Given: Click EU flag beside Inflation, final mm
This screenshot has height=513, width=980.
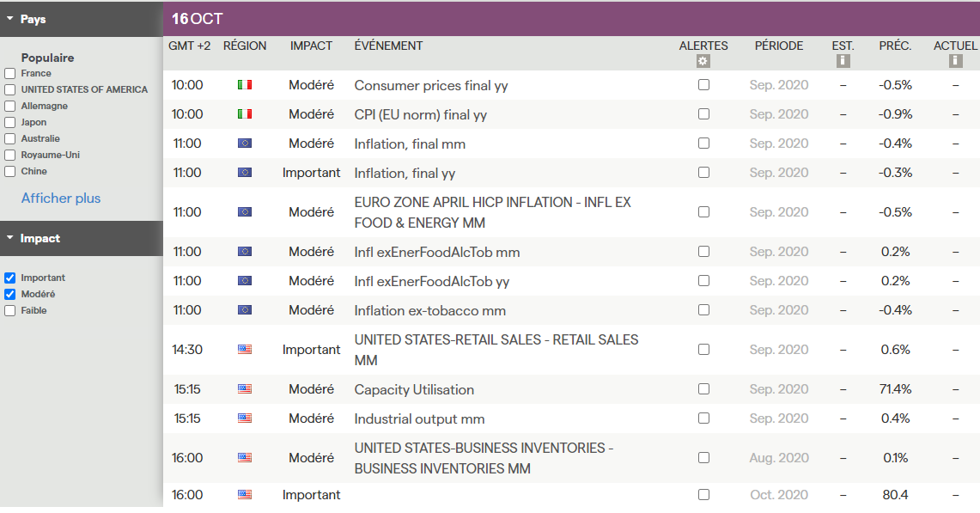Looking at the screenshot, I should click(245, 144).
